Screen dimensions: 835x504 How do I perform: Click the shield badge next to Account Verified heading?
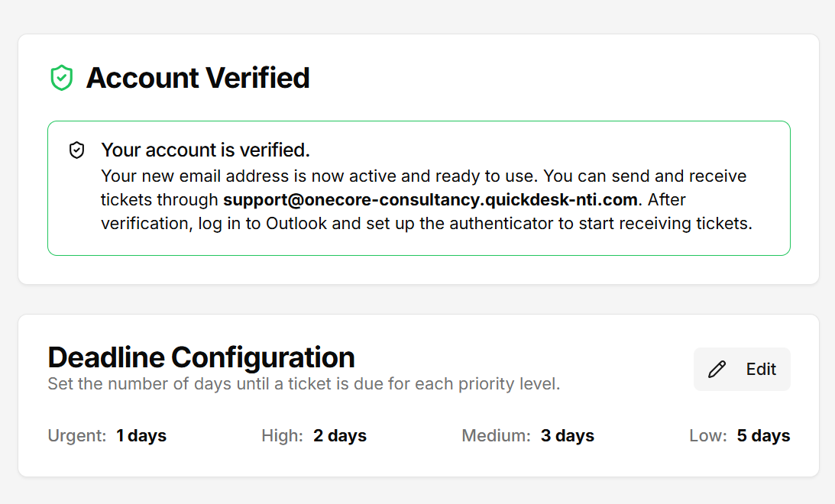tap(62, 77)
